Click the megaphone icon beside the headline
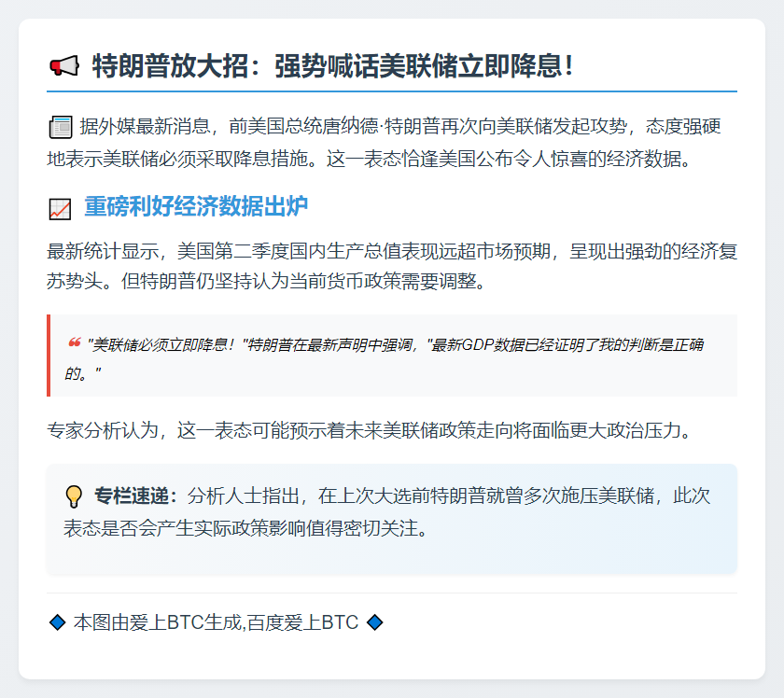 coord(63,66)
